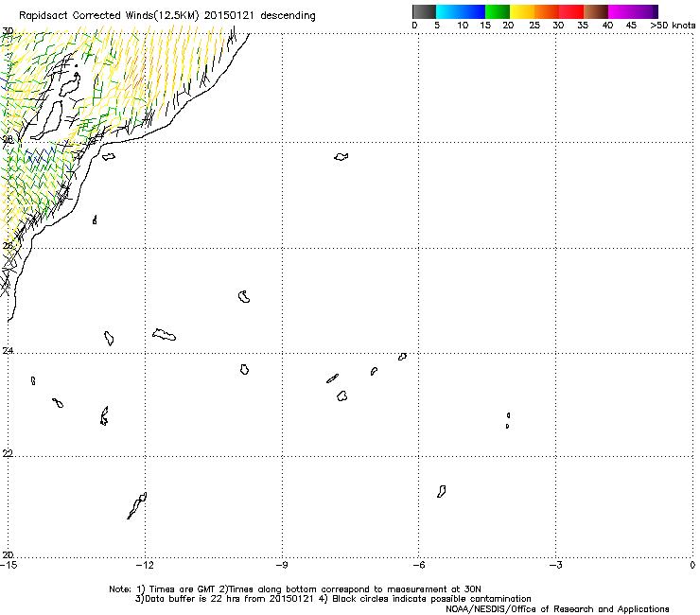Click the longitude label '0' at bottom right

pyautogui.click(x=692, y=565)
